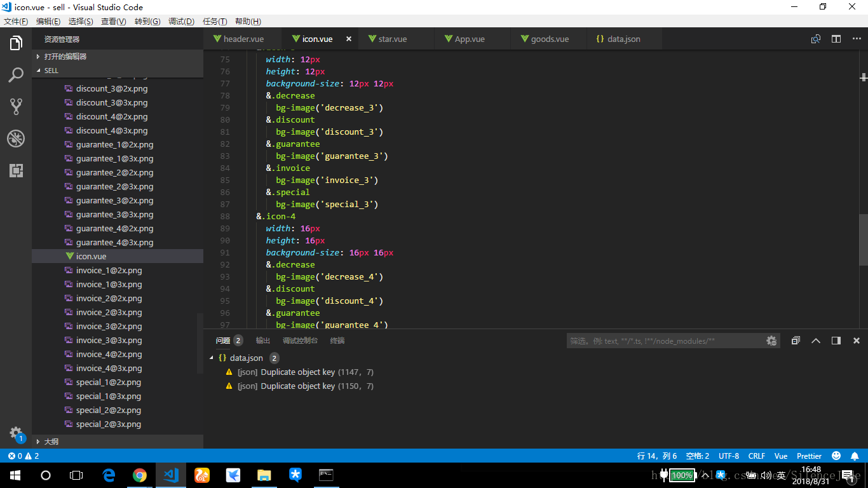Change indentation spaces setting
Screen dimensions: 868x488
[698, 456]
